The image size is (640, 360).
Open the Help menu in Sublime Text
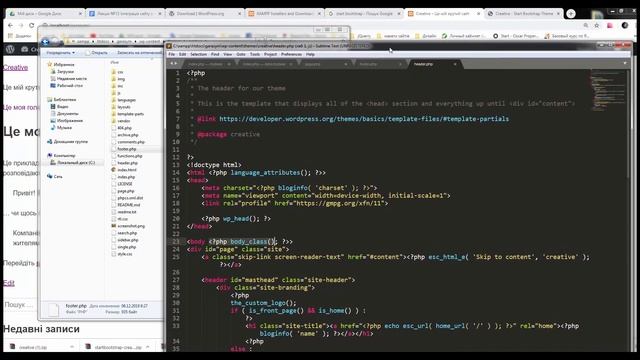310,54
